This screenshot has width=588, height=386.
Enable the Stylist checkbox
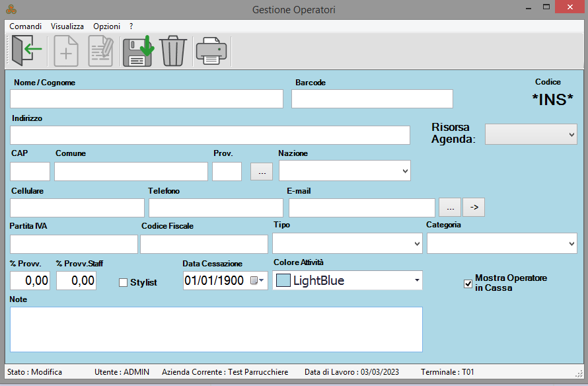(x=123, y=283)
